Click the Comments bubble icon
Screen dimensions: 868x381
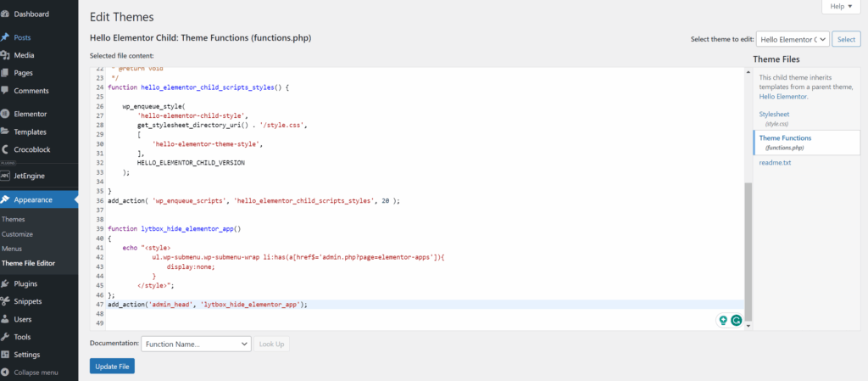5,90
